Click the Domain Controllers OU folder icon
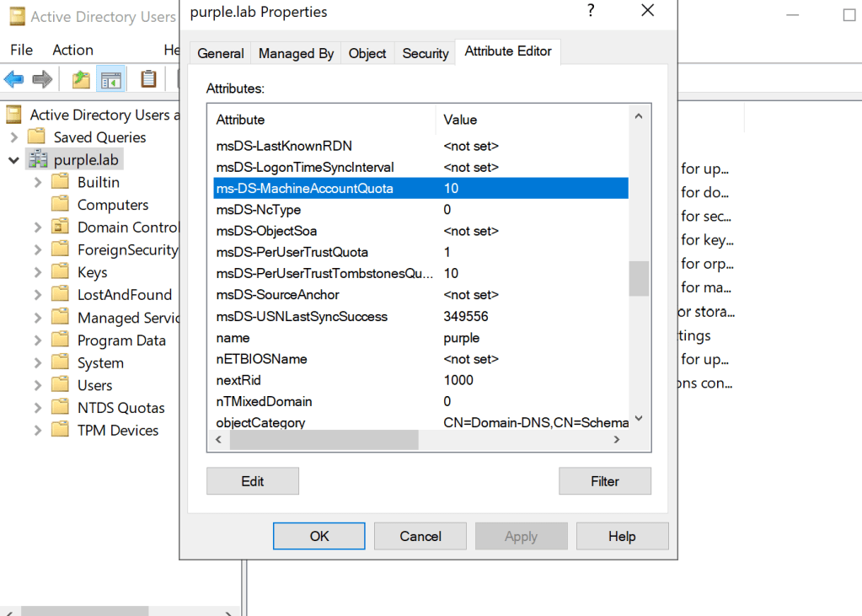862x616 pixels. click(60, 228)
